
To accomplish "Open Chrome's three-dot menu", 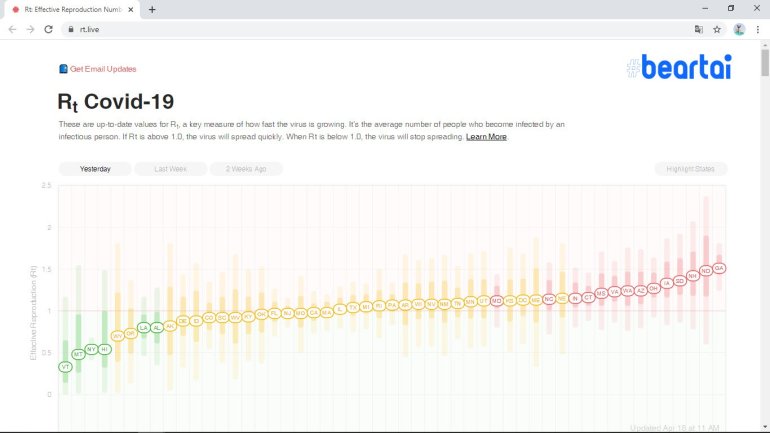I will [x=758, y=29].
